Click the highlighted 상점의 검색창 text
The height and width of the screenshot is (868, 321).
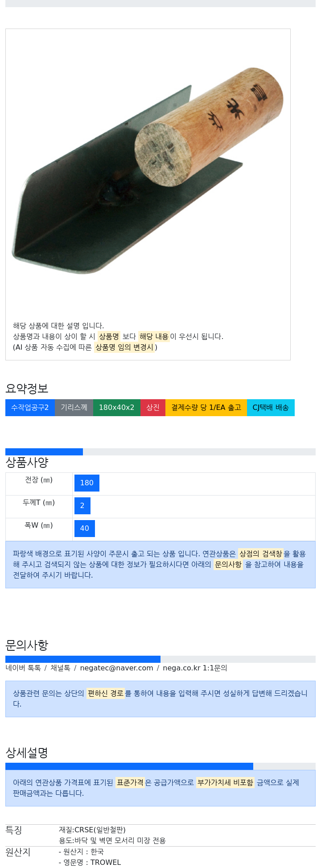[x=261, y=554]
